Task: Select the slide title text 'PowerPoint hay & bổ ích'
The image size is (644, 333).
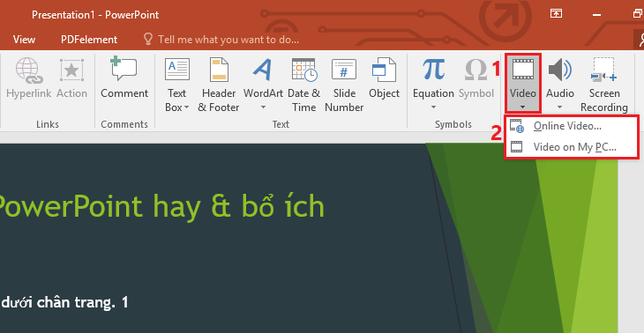Action: (161, 206)
